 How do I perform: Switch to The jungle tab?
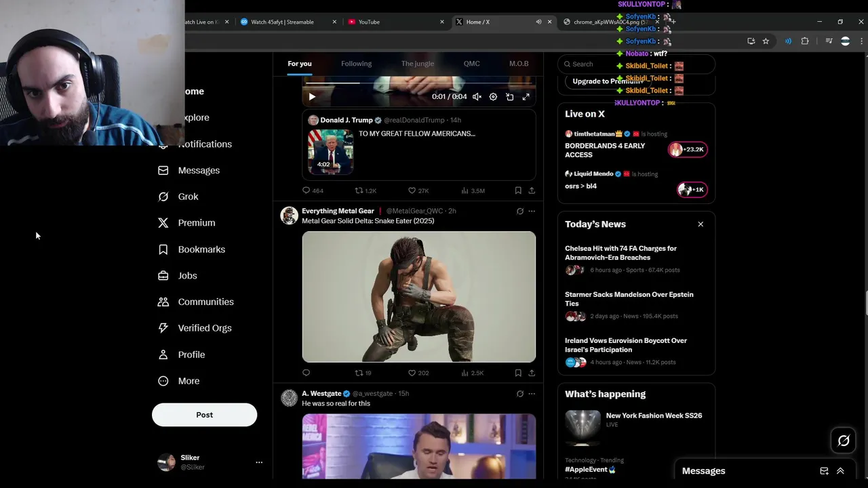pos(418,64)
